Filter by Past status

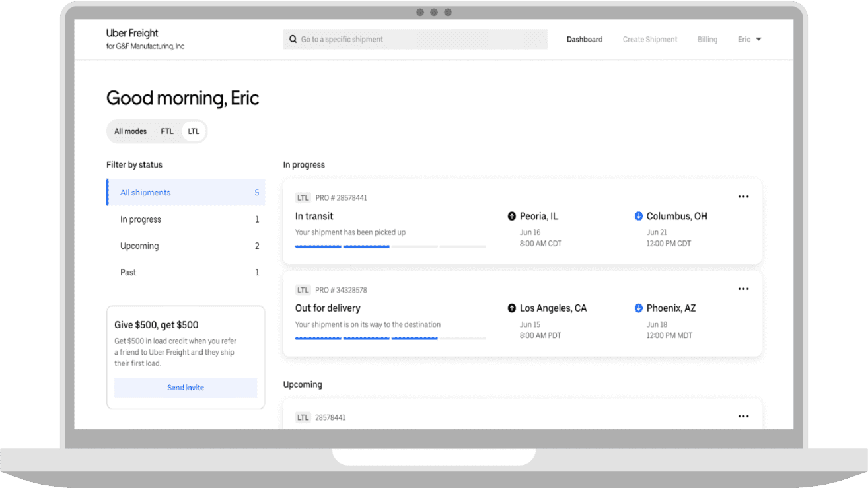point(186,272)
